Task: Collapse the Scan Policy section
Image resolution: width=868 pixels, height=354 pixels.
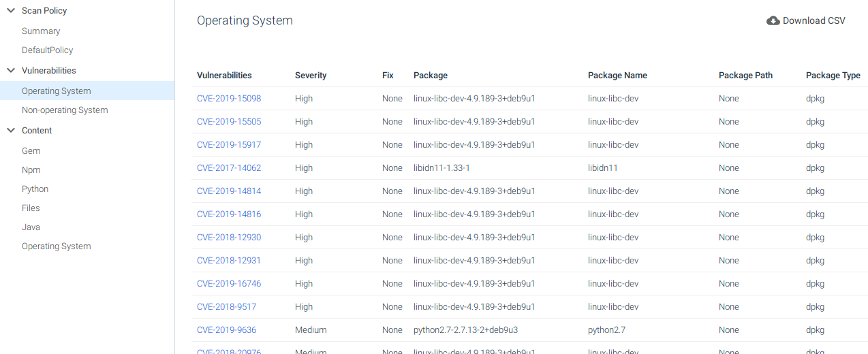Action: (x=11, y=11)
